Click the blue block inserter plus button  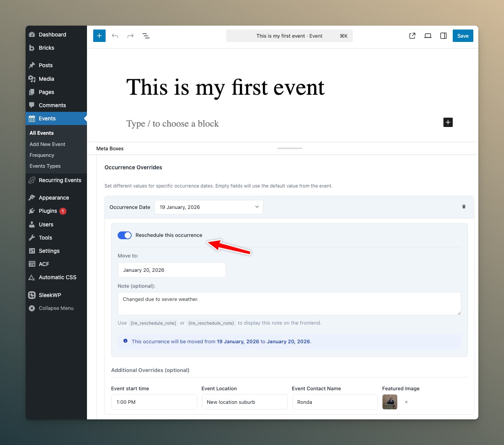pos(99,36)
